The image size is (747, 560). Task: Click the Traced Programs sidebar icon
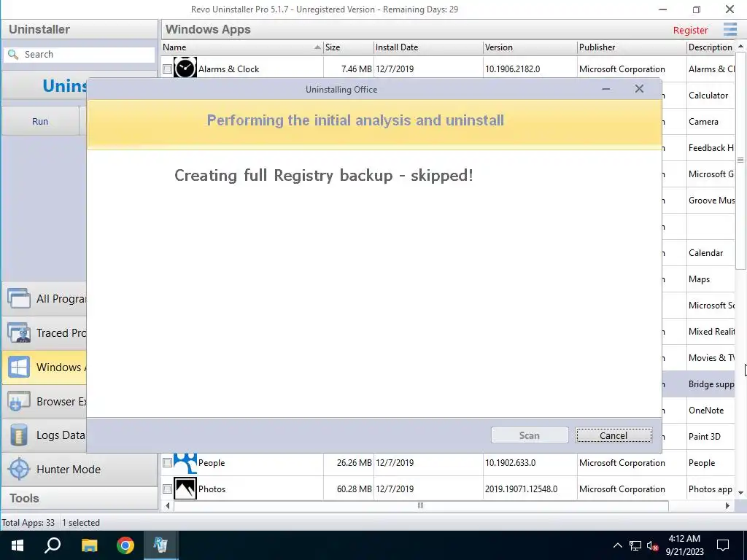point(18,332)
